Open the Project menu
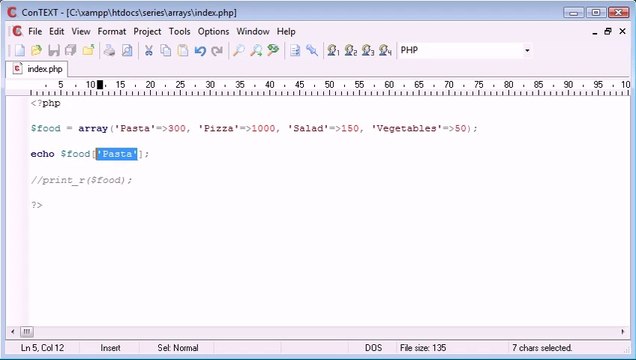Viewport: 636px width, 360px height. tap(147, 31)
